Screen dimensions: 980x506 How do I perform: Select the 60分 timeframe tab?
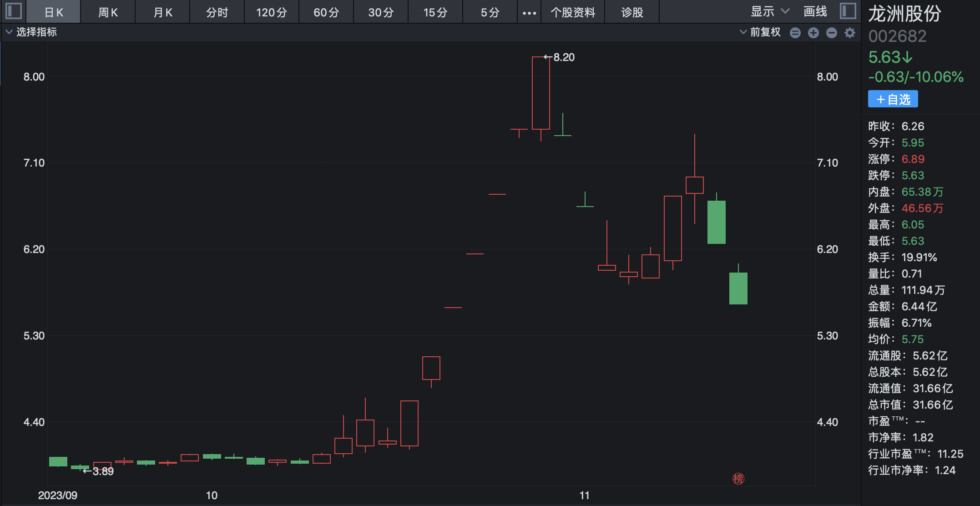click(x=326, y=12)
